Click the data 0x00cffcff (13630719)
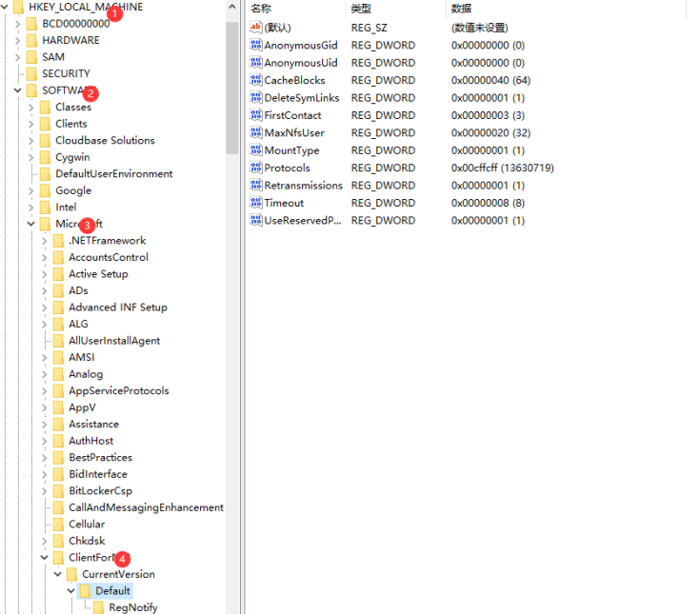700x614 pixels. point(502,168)
